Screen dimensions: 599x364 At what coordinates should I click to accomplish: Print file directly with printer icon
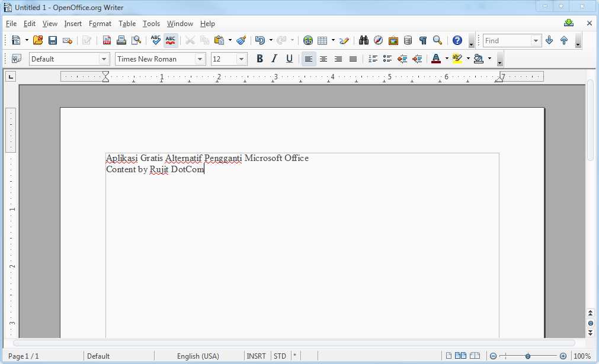tap(121, 40)
